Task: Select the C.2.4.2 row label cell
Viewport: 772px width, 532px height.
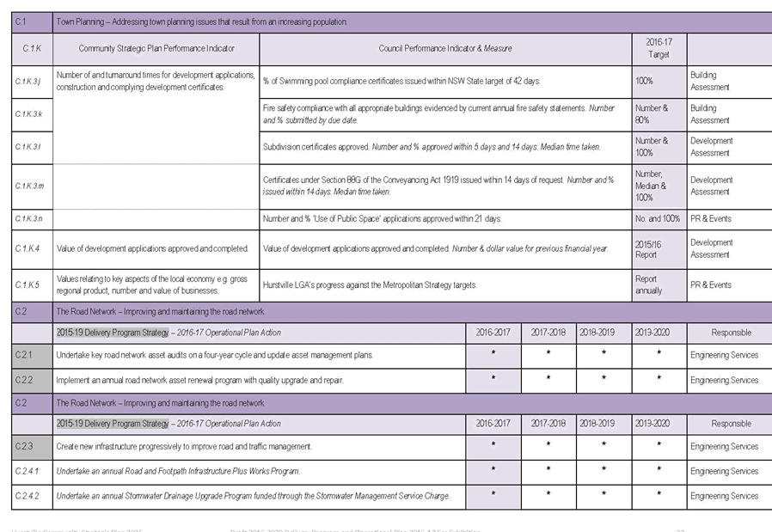Action: click(33, 496)
